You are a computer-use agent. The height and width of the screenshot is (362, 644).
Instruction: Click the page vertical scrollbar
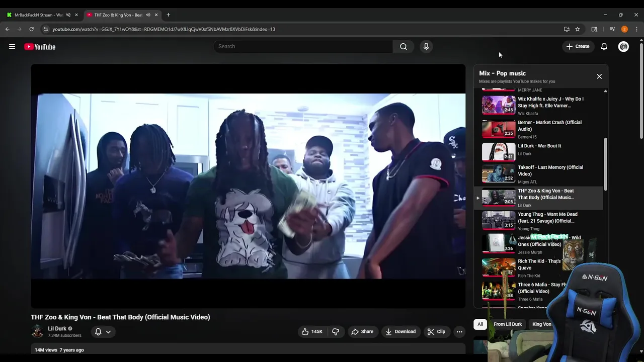click(x=641, y=92)
